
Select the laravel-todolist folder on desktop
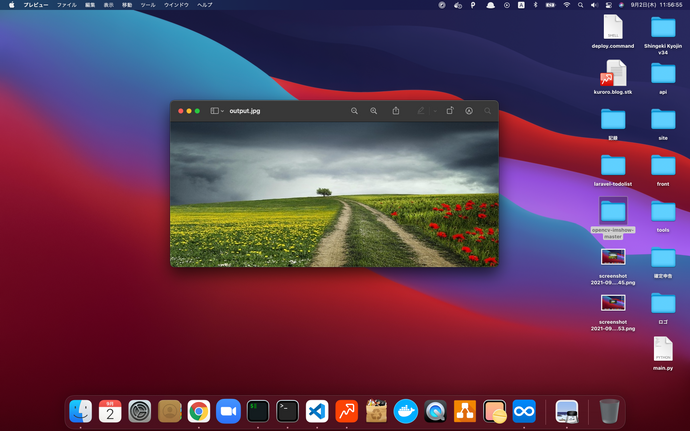(613, 164)
